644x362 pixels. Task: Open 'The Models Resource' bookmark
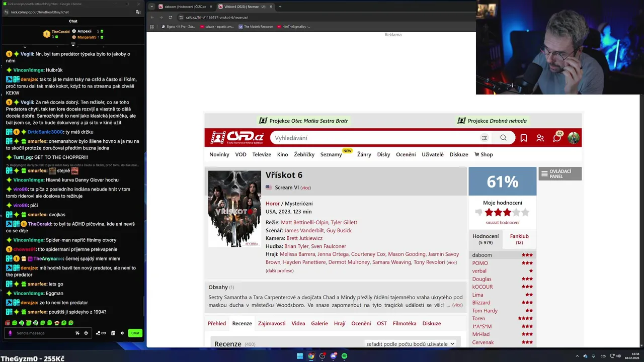click(256, 27)
